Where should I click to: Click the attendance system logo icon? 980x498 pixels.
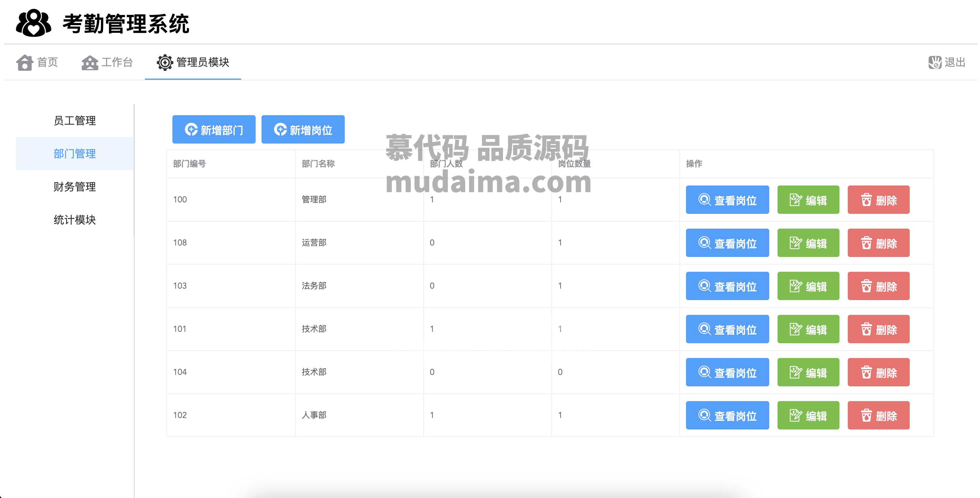click(x=33, y=23)
